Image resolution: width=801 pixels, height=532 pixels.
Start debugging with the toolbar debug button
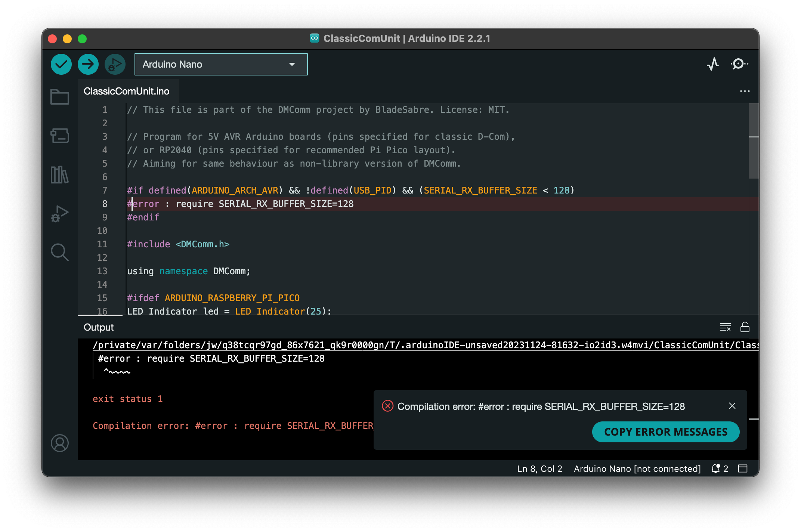click(x=115, y=64)
